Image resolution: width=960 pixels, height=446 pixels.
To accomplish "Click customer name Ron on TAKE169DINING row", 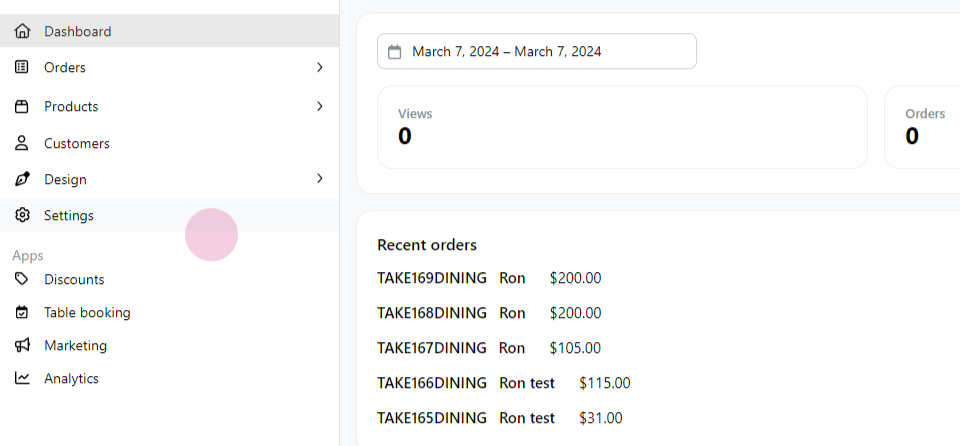I will click(x=512, y=278).
